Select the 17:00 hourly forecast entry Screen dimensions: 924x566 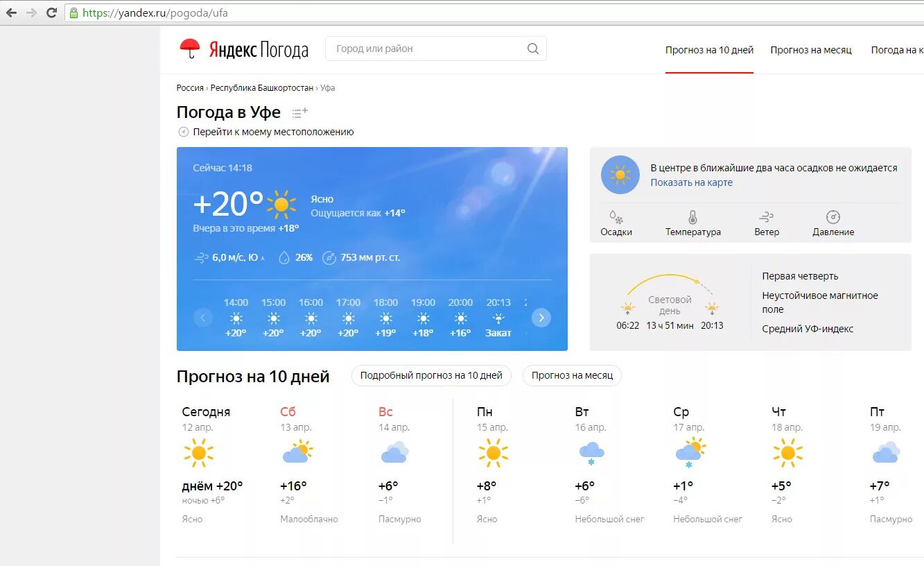(x=348, y=318)
